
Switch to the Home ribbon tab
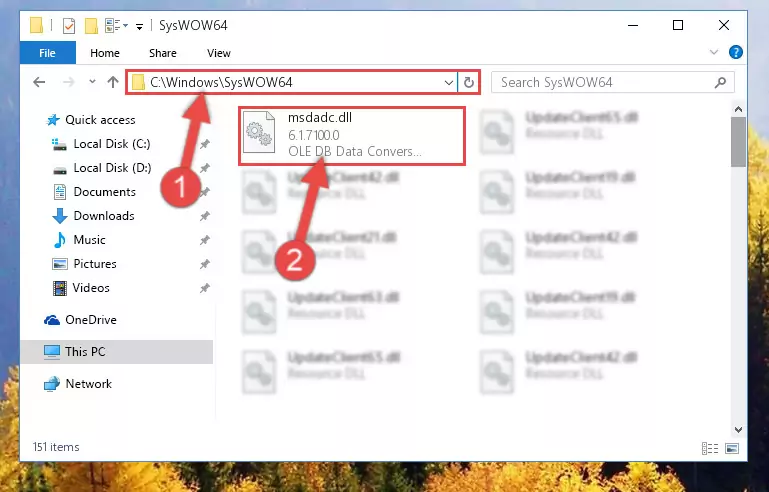coord(104,53)
